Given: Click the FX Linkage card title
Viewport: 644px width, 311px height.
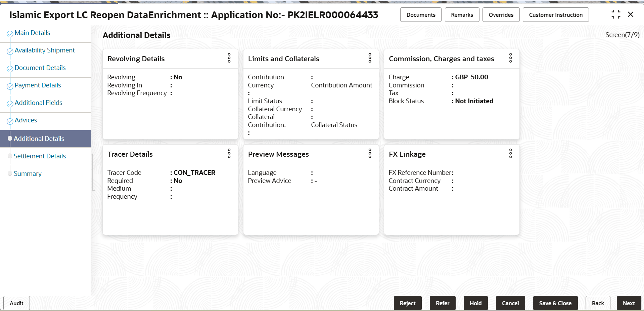Looking at the screenshot, I should point(407,154).
